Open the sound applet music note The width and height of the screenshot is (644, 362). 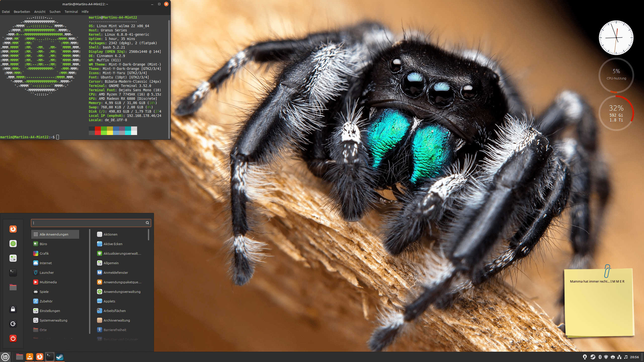pos(626,357)
